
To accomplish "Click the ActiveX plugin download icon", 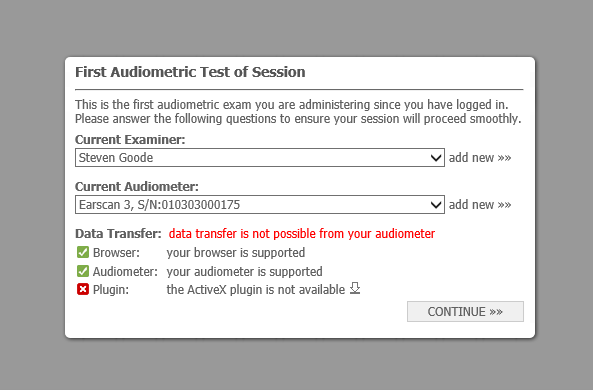I will [355, 288].
